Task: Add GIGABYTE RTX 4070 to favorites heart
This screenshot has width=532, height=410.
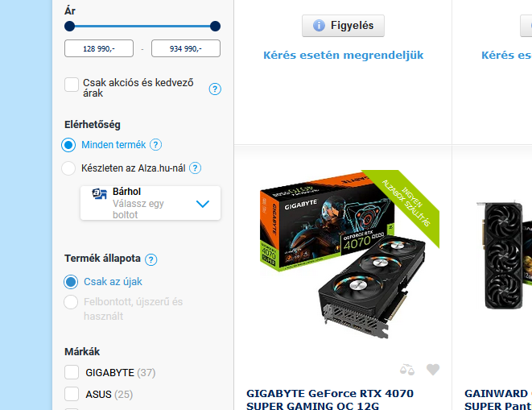Action: pyautogui.click(x=432, y=369)
